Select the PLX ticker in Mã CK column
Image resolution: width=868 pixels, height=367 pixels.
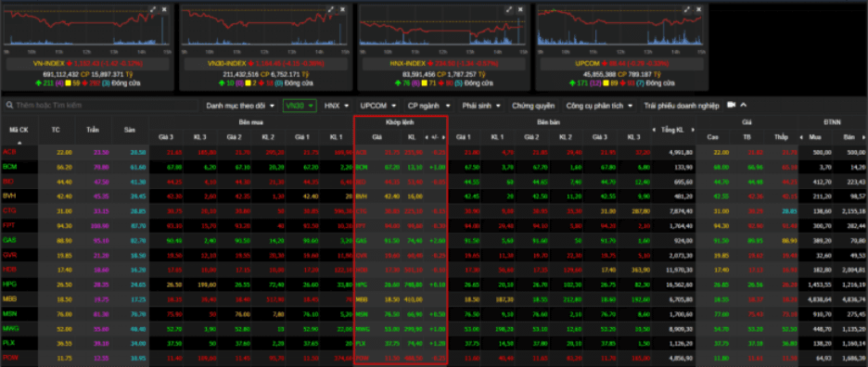point(9,343)
